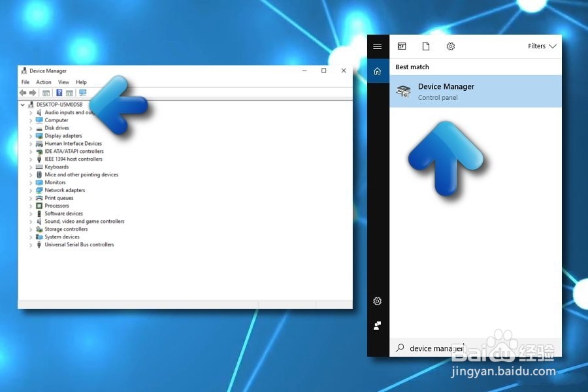Select 'Monitors' label in device tree
The width and height of the screenshot is (588, 392).
pyautogui.click(x=55, y=182)
